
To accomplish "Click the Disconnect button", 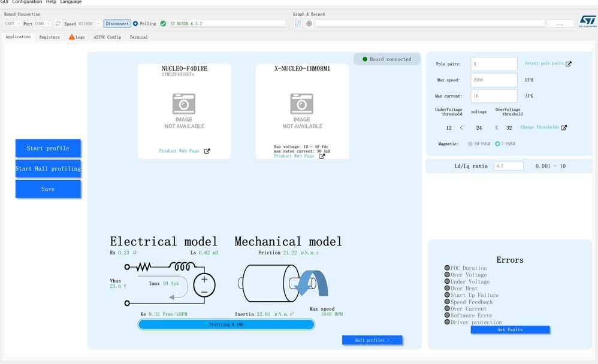I will [117, 23].
